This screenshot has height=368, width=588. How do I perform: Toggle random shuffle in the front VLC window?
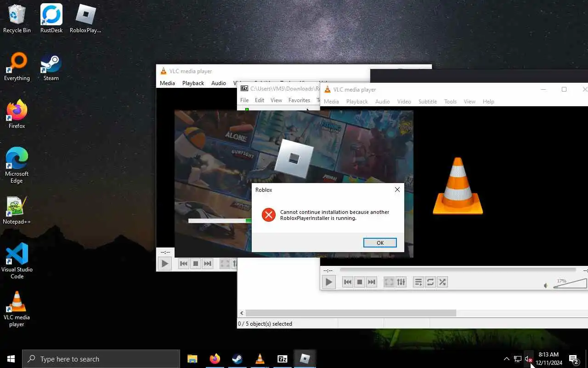tap(442, 282)
